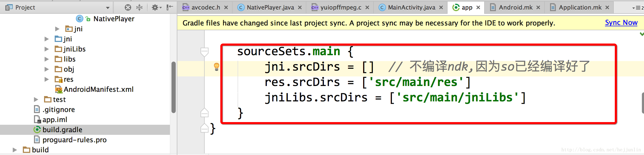Hide the Project tool window
This screenshot has width=644, height=155.
pos(170,7)
